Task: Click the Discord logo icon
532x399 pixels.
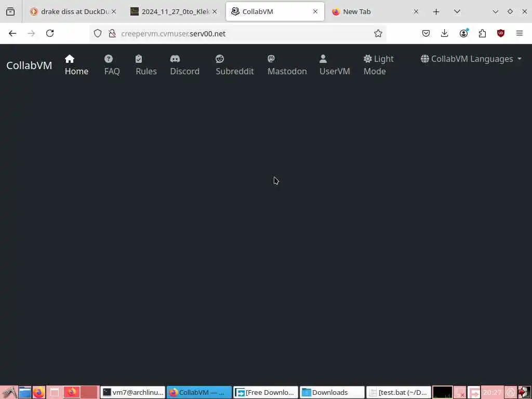Action: (175, 59)
